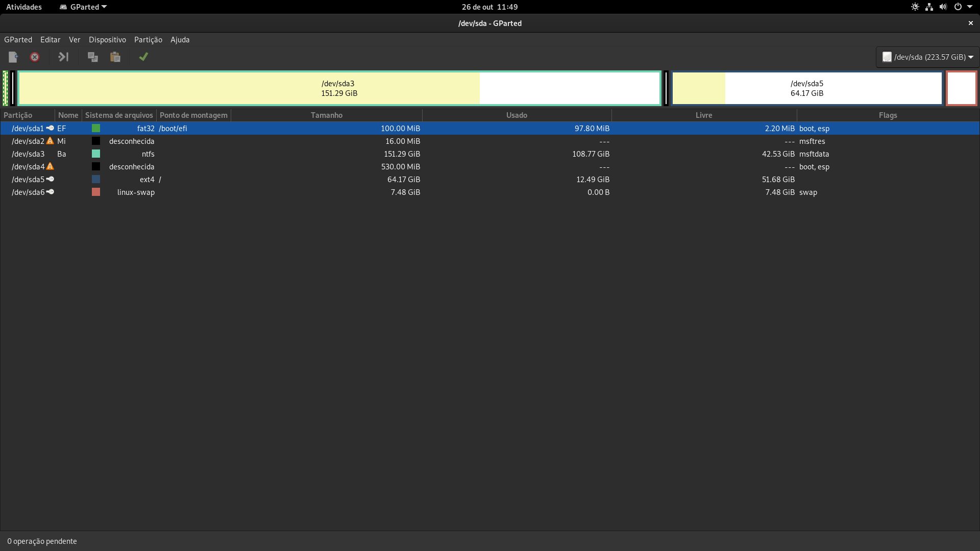The width and height of the screenshot is (980, 551).
Task: Click the dark blue ext4 color swatch
Action: [x=96, y=180]
